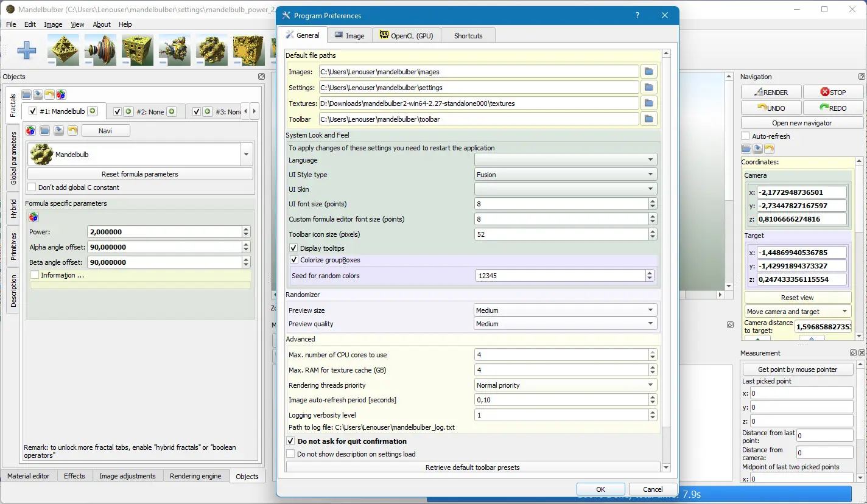The image size is (867, 504).
Task: Enable Don't add global C constant
Action: pos(33,187)
